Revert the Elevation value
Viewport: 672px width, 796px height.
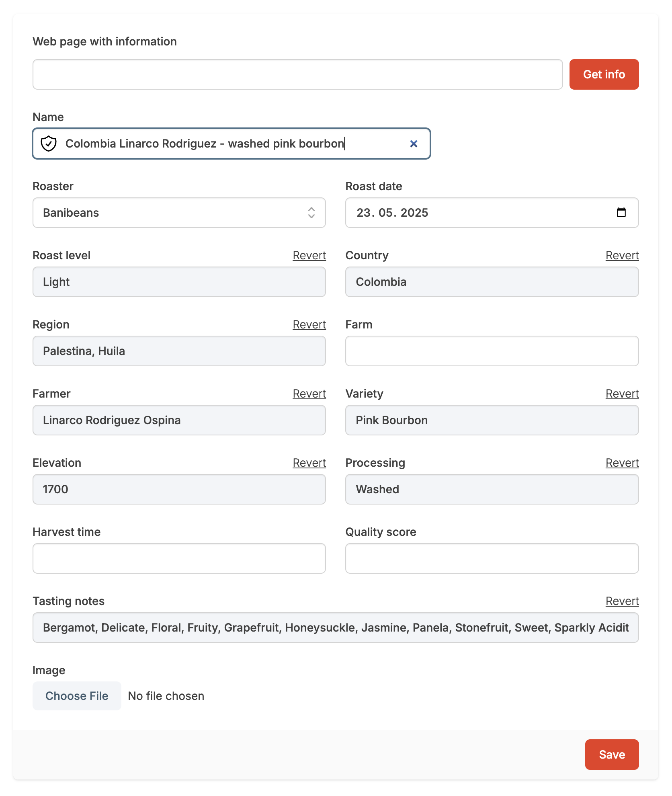coord(309,463)
